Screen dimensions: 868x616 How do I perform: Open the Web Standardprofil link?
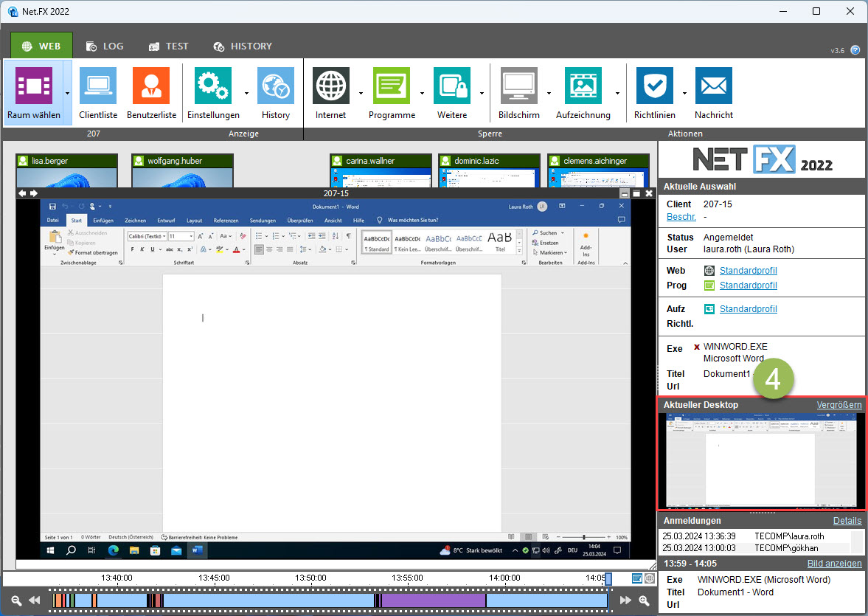tap(749, 270)
